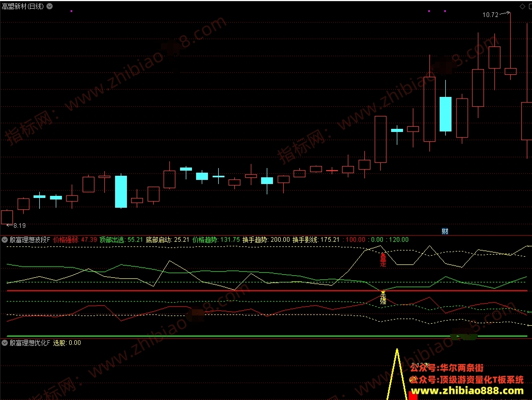Screen dimensions: 532x400
Task: Click the 价格强弱: 47.39 indicator value
Action: pyautogui.click(x=75, y=240)
